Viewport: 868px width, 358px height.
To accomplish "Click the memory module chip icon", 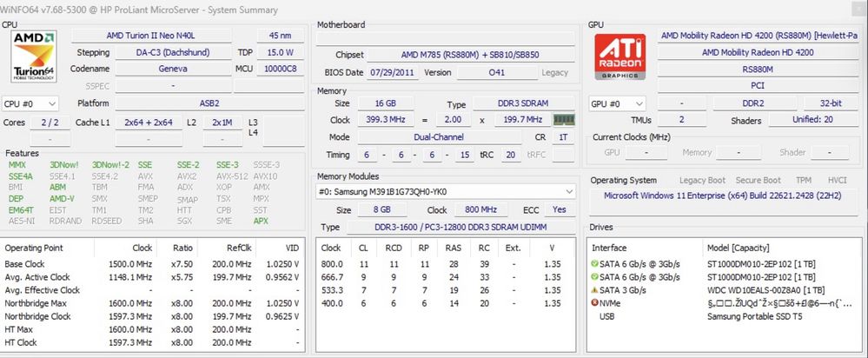I will pos(564,120).
